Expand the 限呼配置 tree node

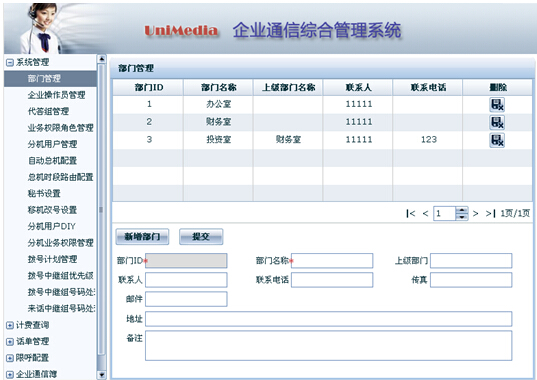point(10,358)
